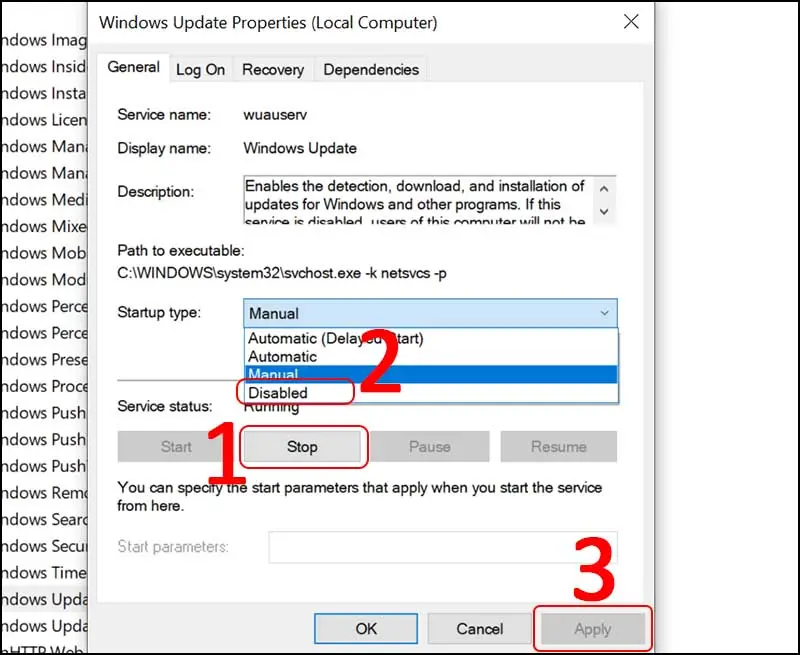800x655 pixels.
Task: Open the Recovery tab
Action: coord(273,69)
